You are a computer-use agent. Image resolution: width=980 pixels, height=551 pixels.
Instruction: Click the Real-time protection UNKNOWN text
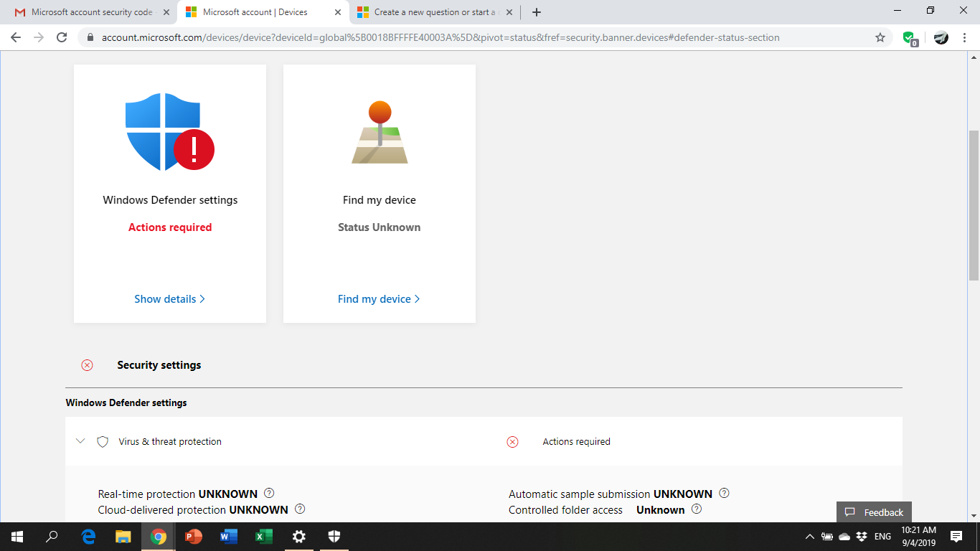tap(178, 494)
